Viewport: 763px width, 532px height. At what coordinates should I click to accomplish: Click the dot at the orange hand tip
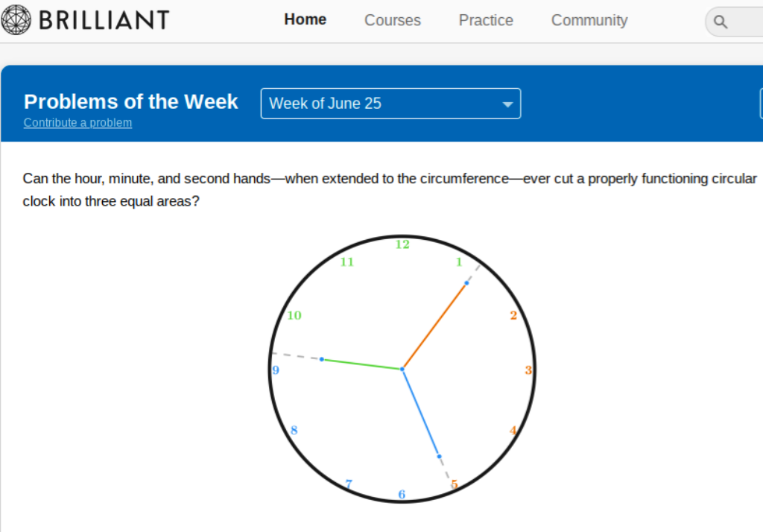point(466,283)
